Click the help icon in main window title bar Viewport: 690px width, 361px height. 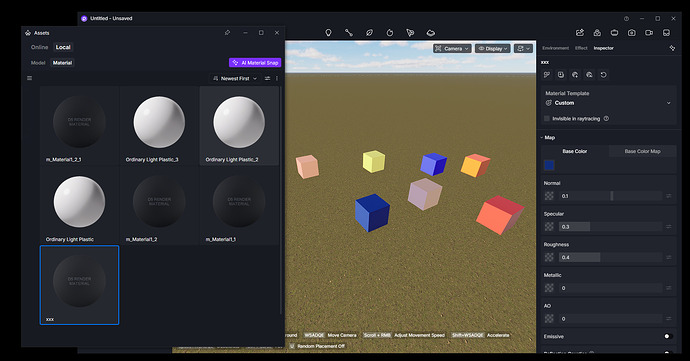click(x=626, y=18)
